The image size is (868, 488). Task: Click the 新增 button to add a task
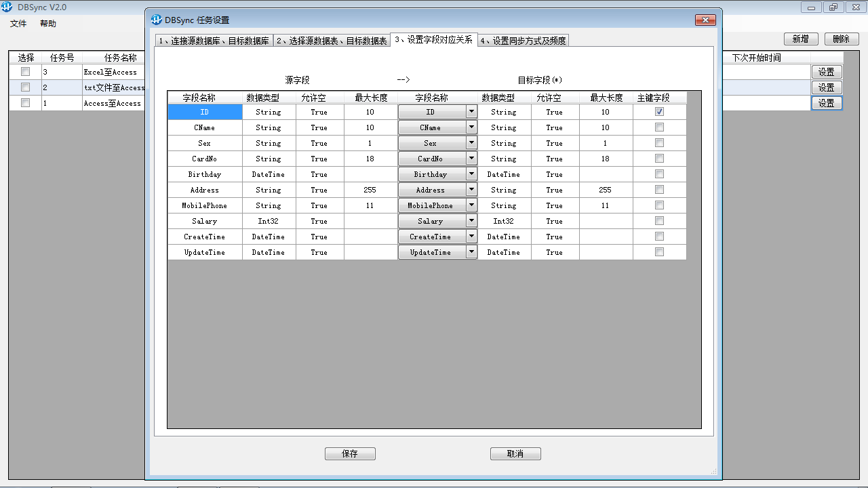(801, 39)
